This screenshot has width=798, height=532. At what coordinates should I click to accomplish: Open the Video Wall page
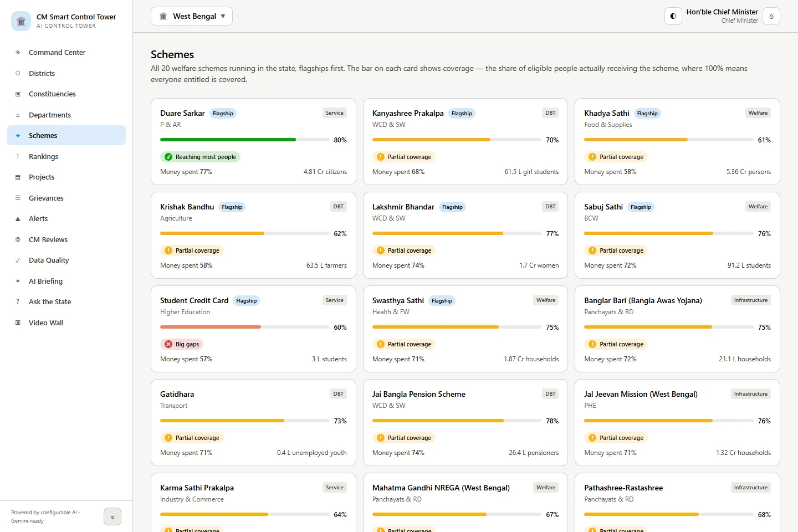tap(66, 323)
